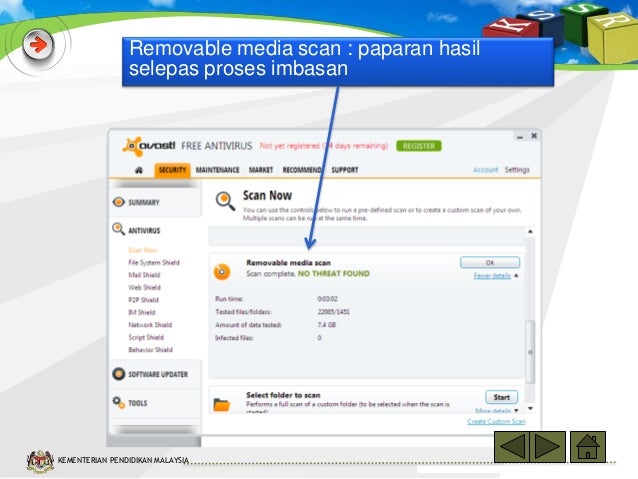Open the Support tab
638x479 pixels.
point(345,170)
